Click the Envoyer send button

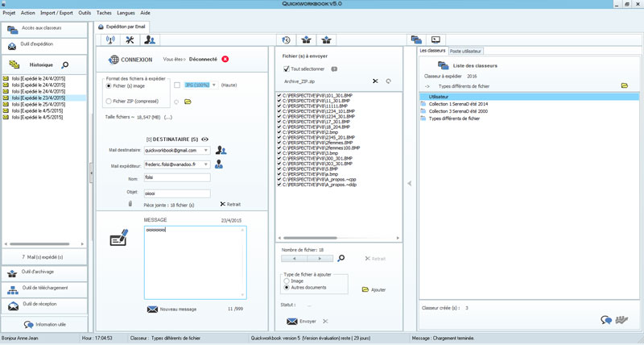[303, 322]
